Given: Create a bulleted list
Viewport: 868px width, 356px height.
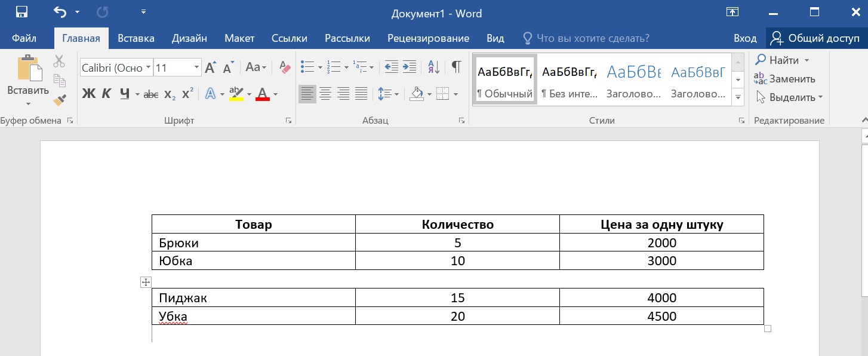Looking at the screenshot, I should click(307, 67).
